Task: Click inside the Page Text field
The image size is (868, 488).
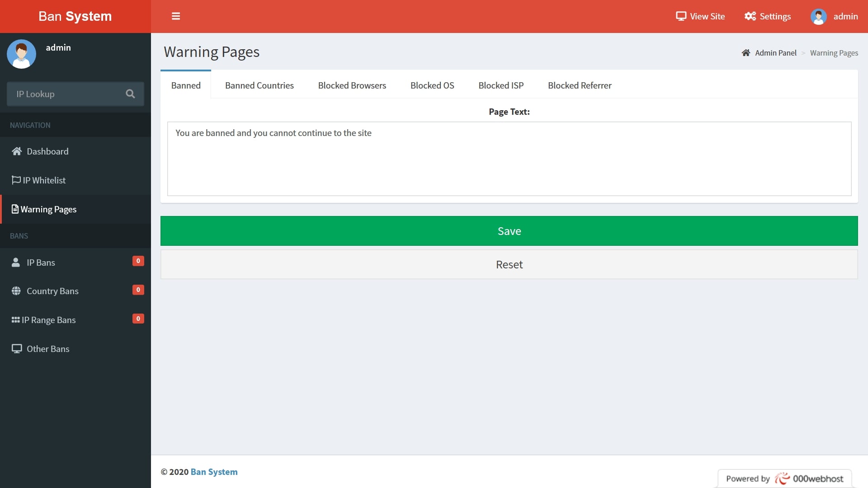Action: 509,159
